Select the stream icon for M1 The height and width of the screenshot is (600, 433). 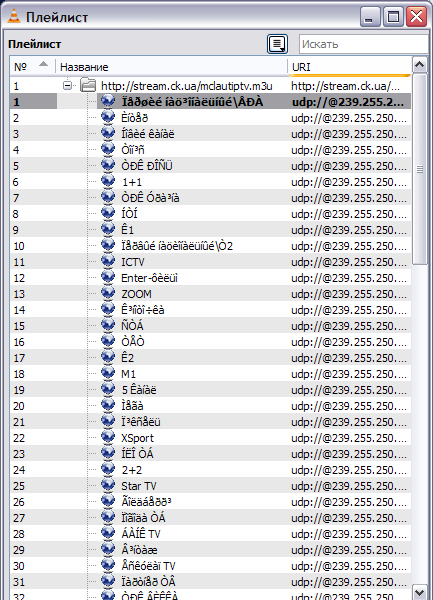[108, 373]
